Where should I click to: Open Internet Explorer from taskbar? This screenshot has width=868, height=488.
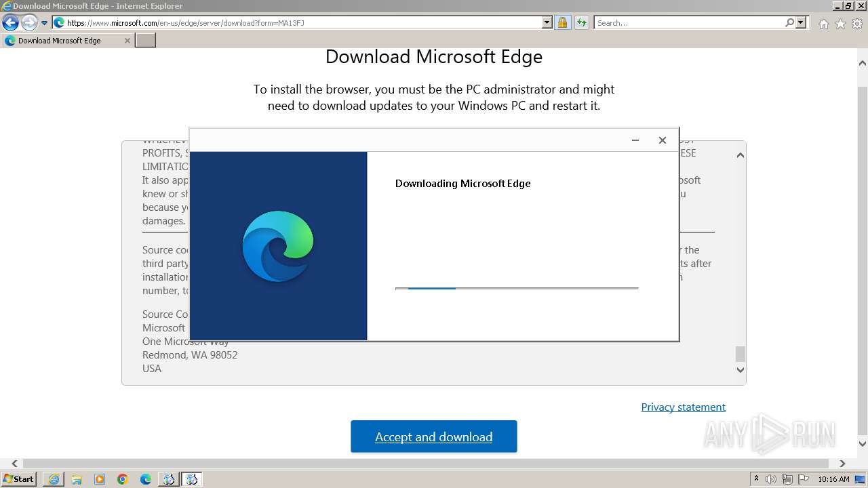pyautogui.click(x=54, y=479)
